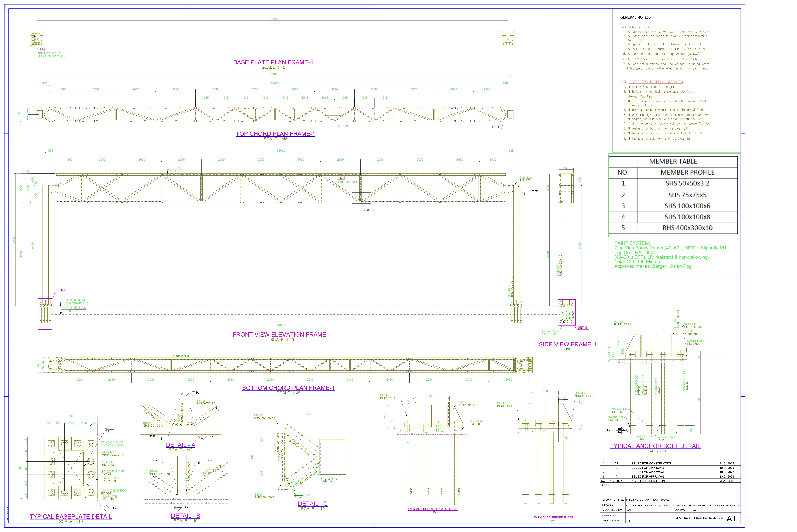This screenshot has width=797, height=532.
Task: Click the 'GENERAL NOTES:-' black heading
Action: pyautogui.click(x=636, y=17)
